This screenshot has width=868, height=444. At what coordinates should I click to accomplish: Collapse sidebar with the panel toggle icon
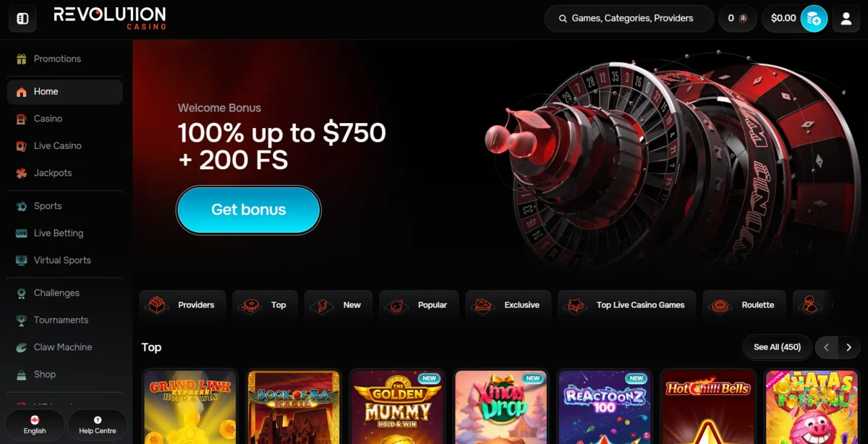22,18
